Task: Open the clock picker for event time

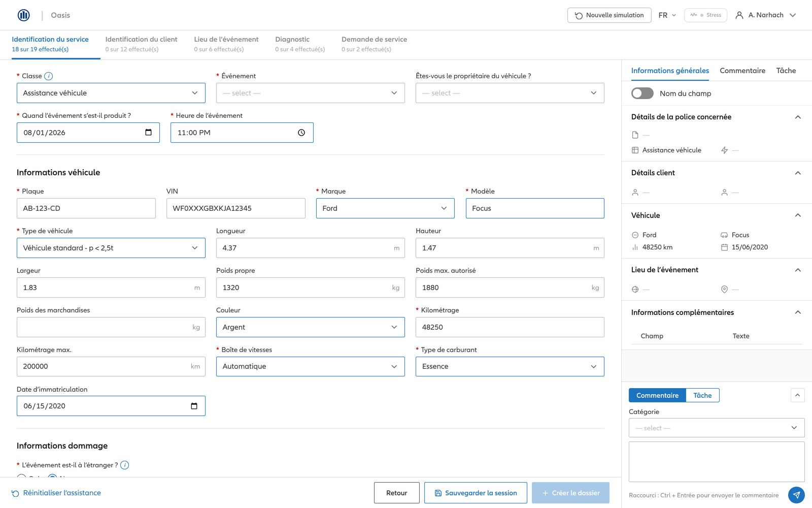Action: 301,133
